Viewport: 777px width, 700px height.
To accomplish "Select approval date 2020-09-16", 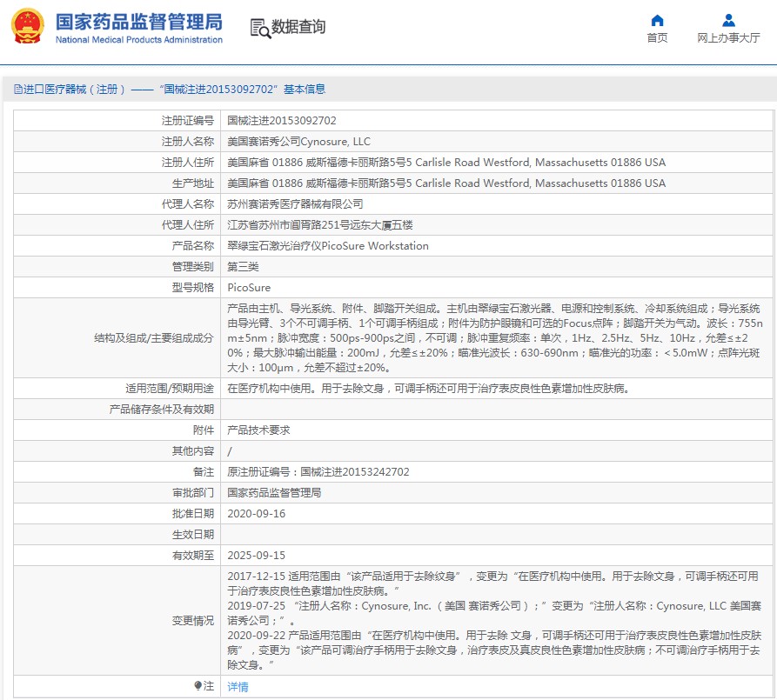I will 256,514.
